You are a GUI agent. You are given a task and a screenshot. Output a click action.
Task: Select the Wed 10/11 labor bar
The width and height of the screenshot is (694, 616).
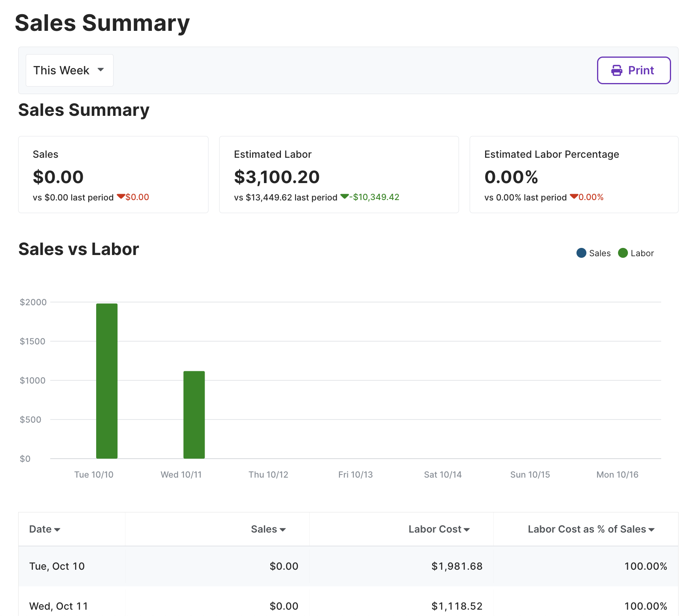(x=194, y=415)
